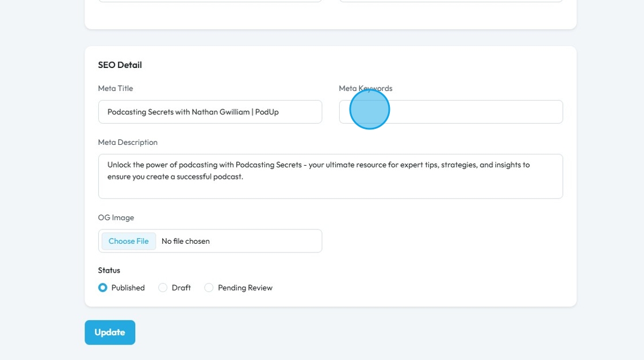Select the Pending Review radio button
This screenshot has height=360, width=644.
pyautogui.click(x=209, y=288)
